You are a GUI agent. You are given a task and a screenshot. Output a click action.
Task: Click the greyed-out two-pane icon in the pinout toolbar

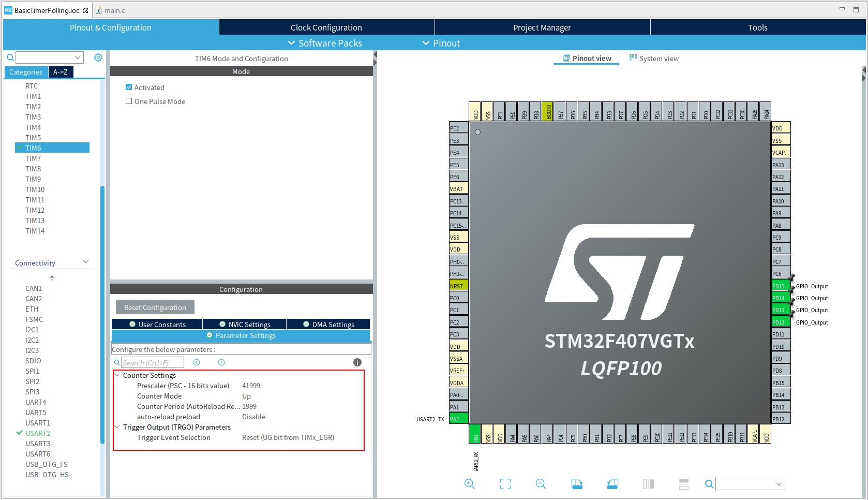(x=648, y=484)
